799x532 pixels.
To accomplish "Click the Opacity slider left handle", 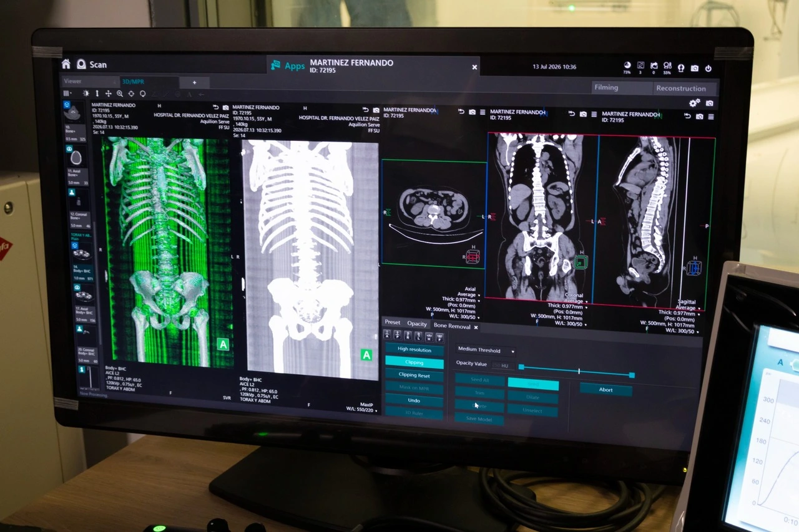I will tap(521, 367).
